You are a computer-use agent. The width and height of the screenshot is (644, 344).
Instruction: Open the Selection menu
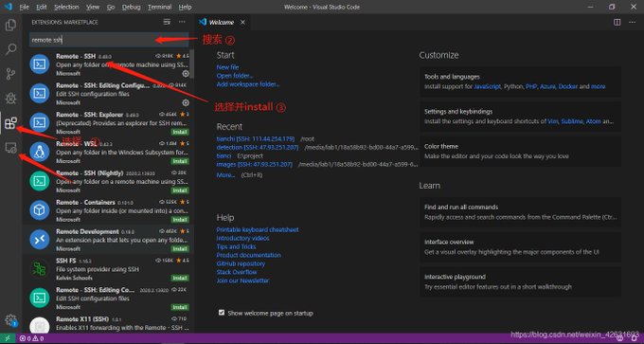pos(66,7)
